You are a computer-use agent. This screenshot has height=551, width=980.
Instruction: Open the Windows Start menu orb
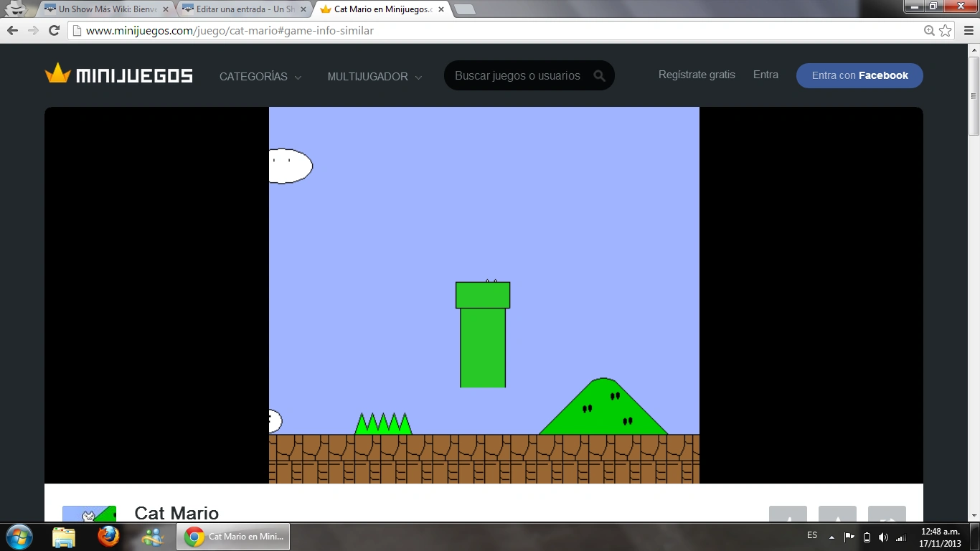pyautogui.click(x=19, y=537)
